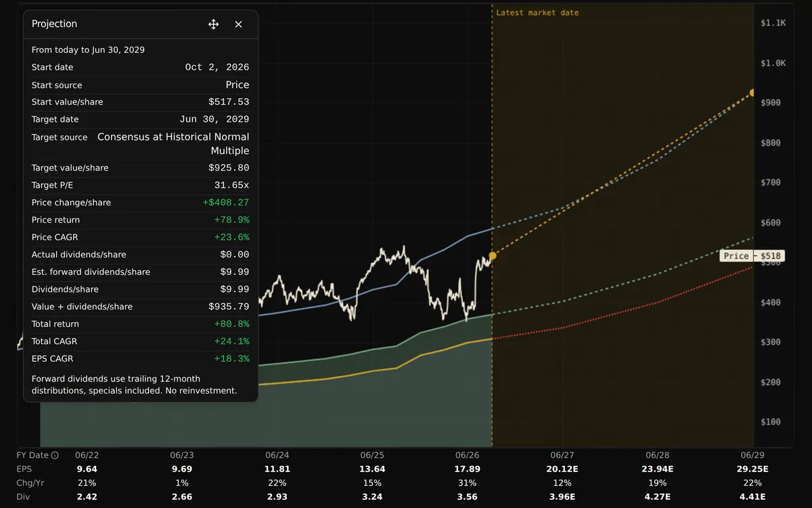Image resolution: width=812 pixels, height=508 pixels.
Task: Click the Price $518 label tag
Action: [752, 256]
